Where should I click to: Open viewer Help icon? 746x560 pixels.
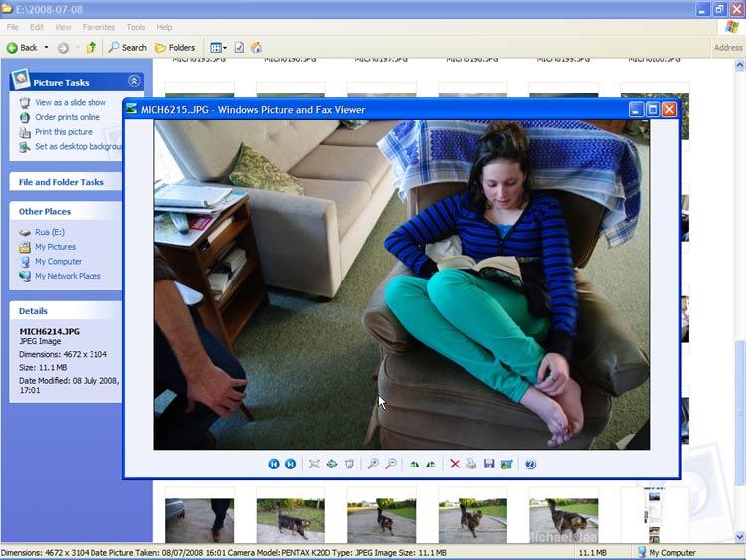[x=530, y=464]
